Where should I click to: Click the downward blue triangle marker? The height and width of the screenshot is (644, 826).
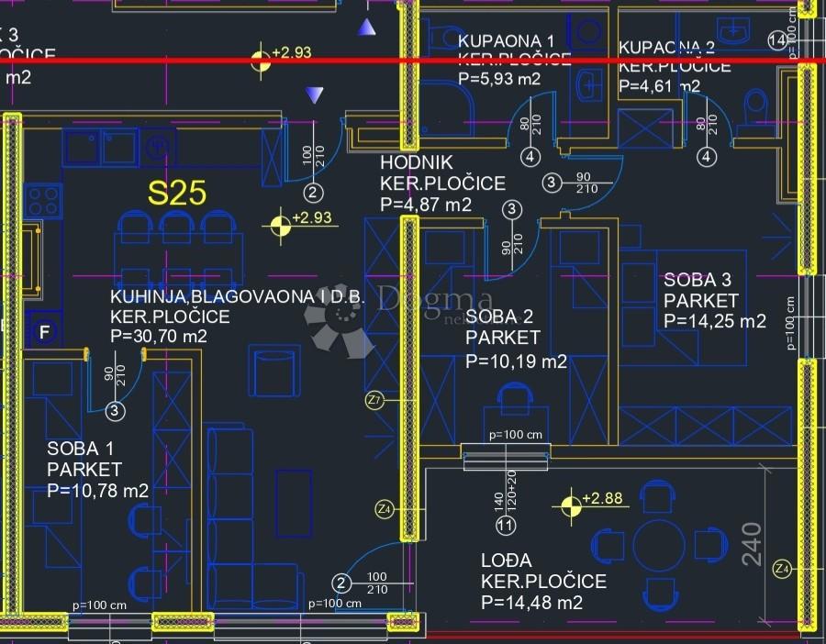(314, 94)
